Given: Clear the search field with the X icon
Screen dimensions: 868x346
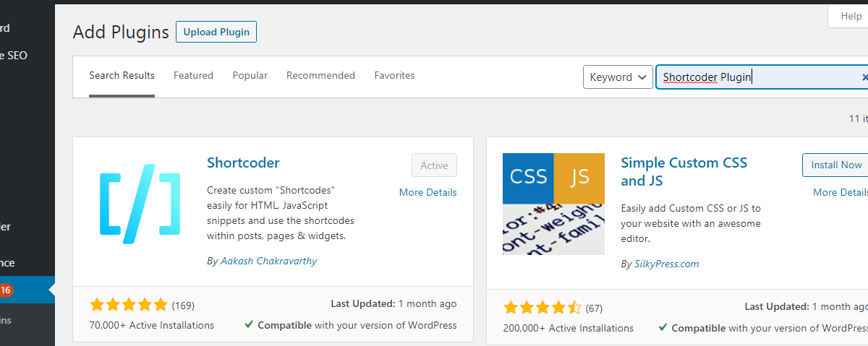Looking at the screenshot, I should tap(864, 77).
